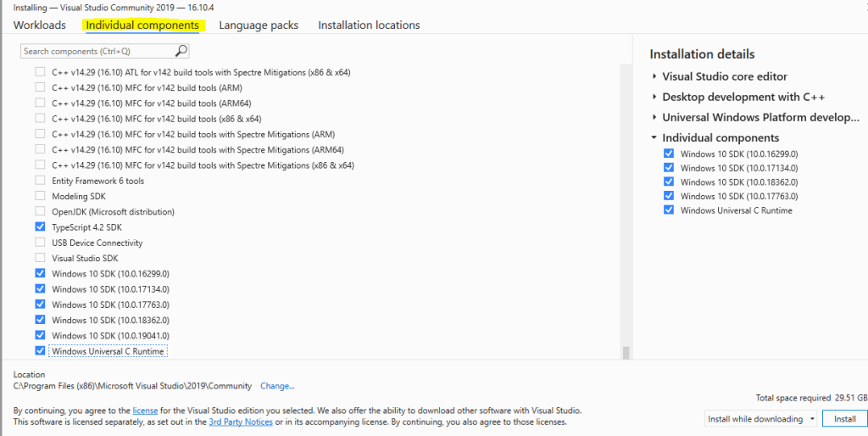Uncheck Windows 10 SDK (10.0.16299.0) in Installation details
Viewport: 868px width, 436px height.
[x=669, y=154]
